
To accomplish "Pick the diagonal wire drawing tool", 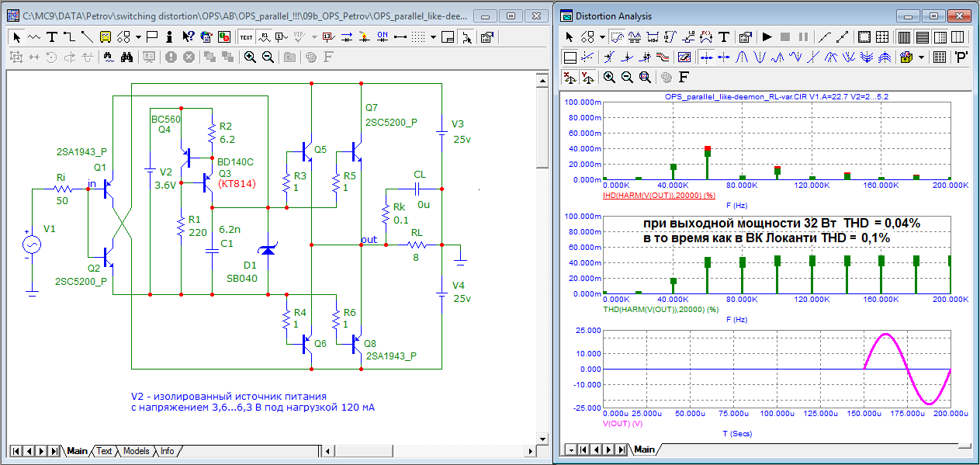I will [x=86, y=36].
